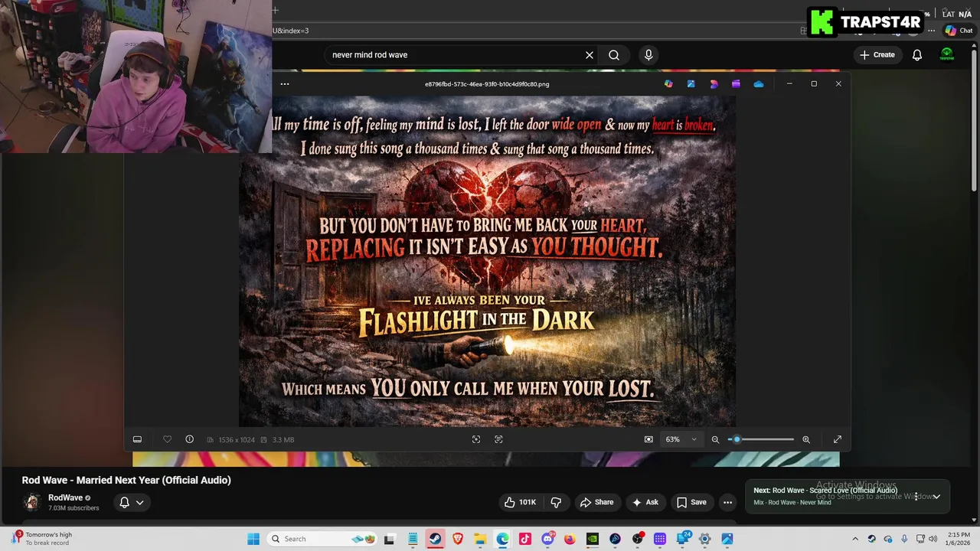
Task: Zoom in with the plus magnifier
Action: point(805,439)
